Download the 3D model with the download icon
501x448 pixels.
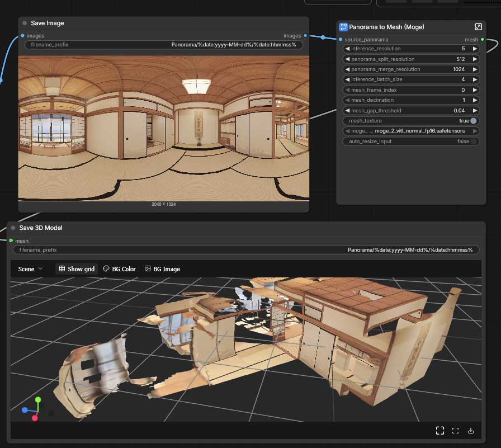[471, 431]
